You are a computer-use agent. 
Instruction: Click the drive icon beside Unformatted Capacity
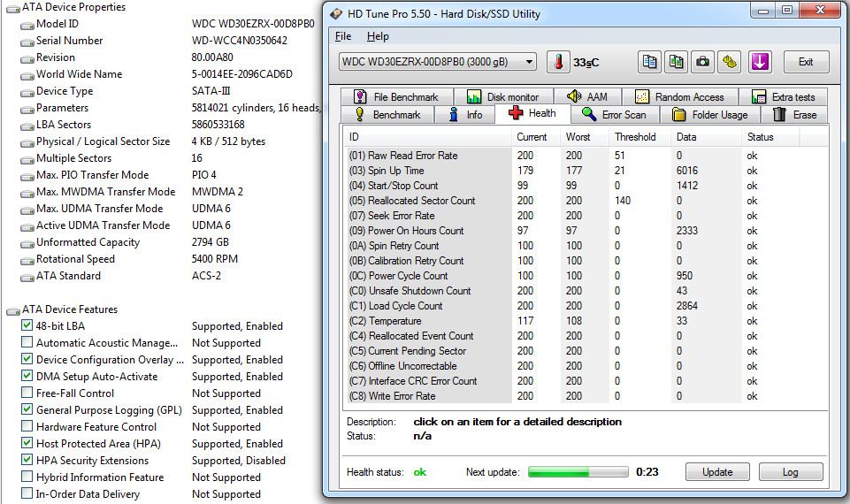coord(27,243)
